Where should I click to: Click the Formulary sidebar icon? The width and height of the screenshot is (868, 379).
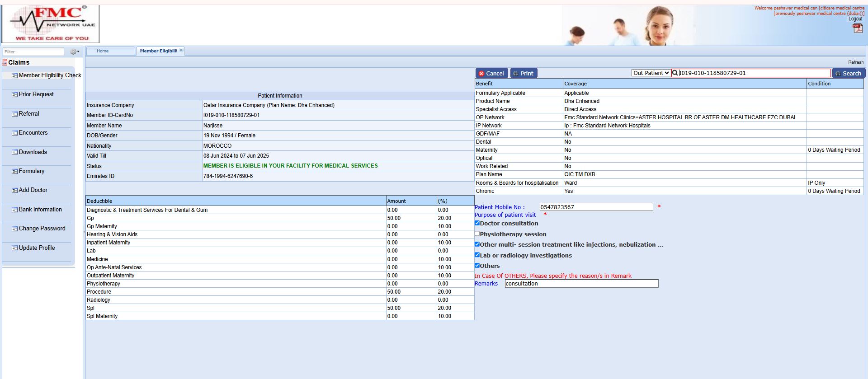[14, 172]
